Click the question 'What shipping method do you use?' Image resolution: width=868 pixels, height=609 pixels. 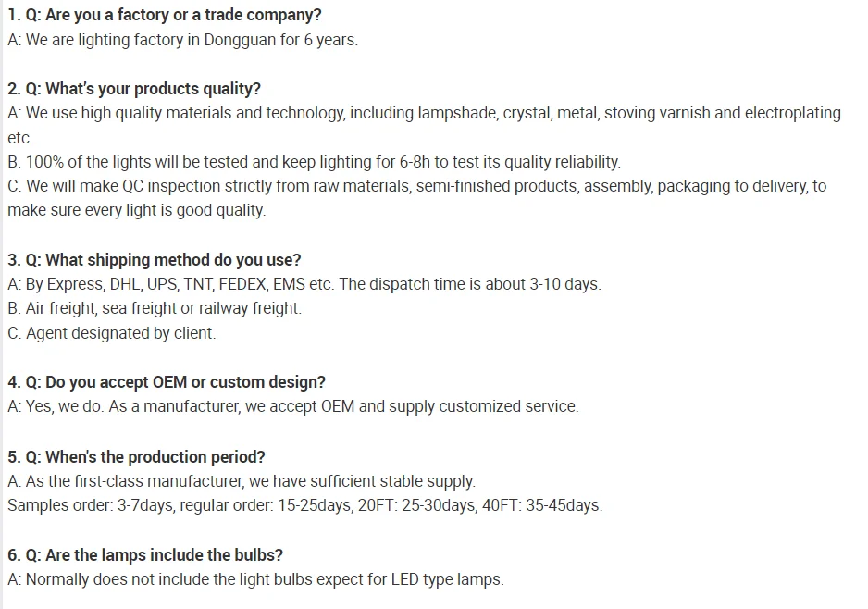[x=155, y=260]
